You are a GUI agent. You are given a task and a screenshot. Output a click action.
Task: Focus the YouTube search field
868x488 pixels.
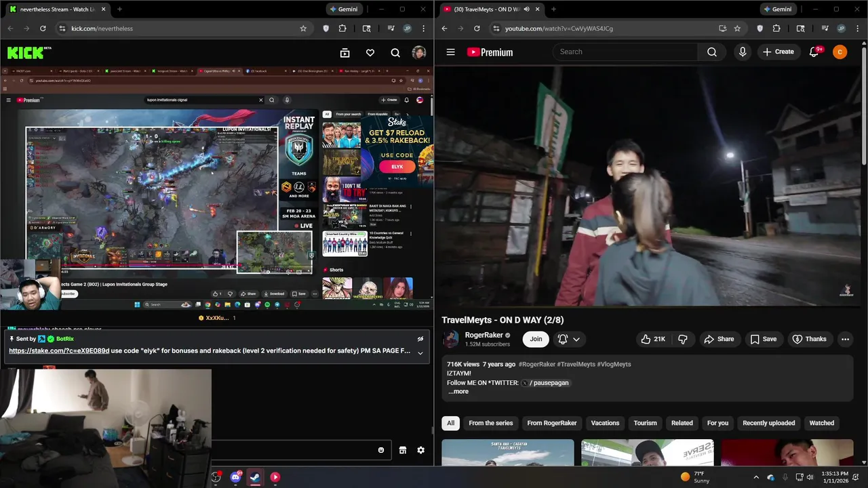click(625, 52)
